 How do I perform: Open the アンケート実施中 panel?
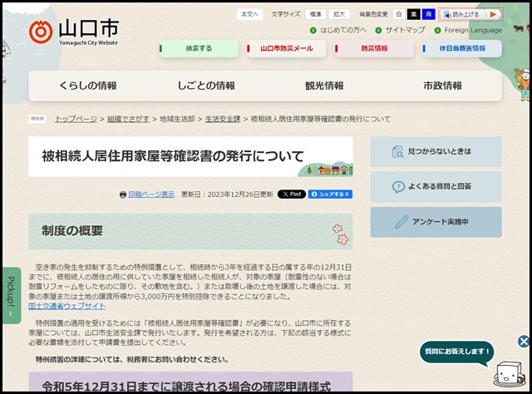click(436, 222)
